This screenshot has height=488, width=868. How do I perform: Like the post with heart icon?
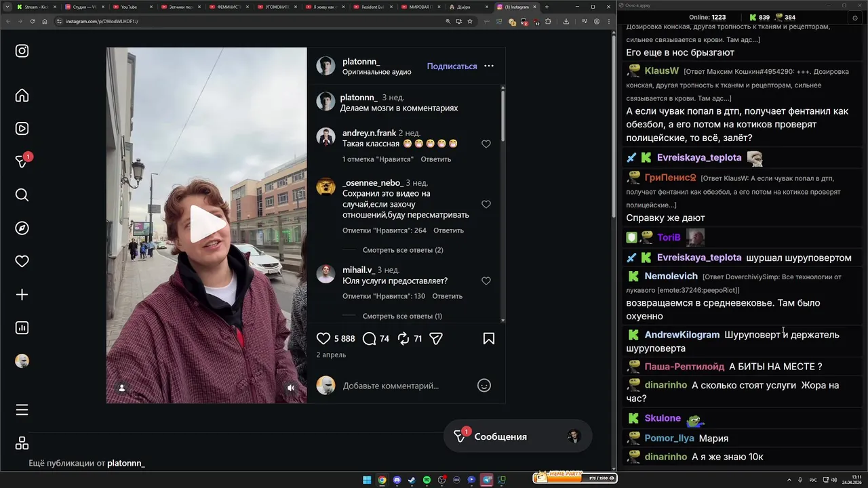click(323, 338)
